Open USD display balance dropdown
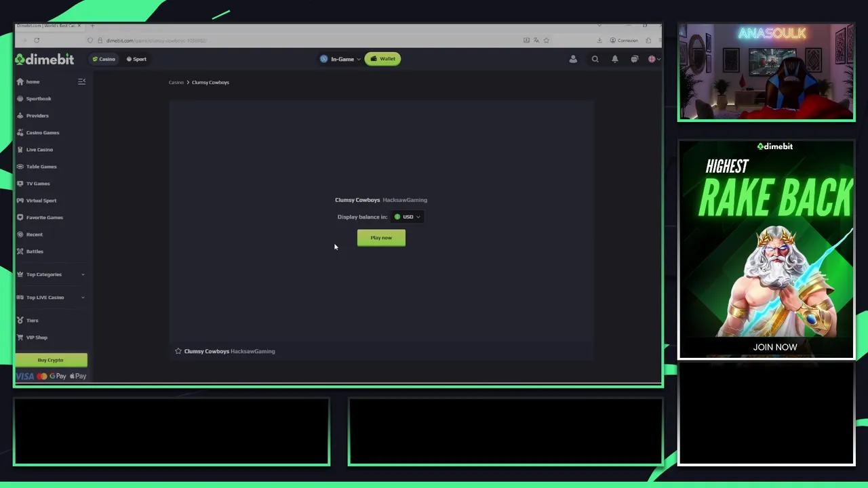 [x=407, y=217]
